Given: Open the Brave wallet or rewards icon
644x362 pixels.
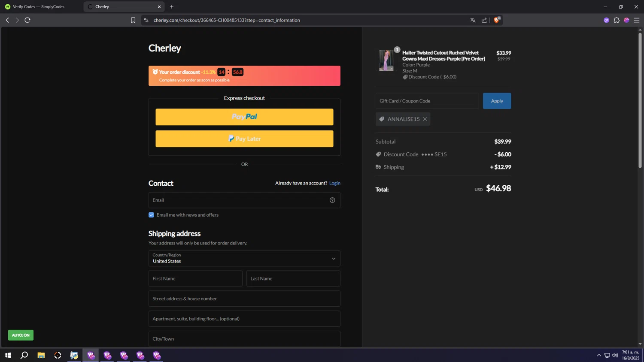Looking at the screenshot, I should [626, 20].
